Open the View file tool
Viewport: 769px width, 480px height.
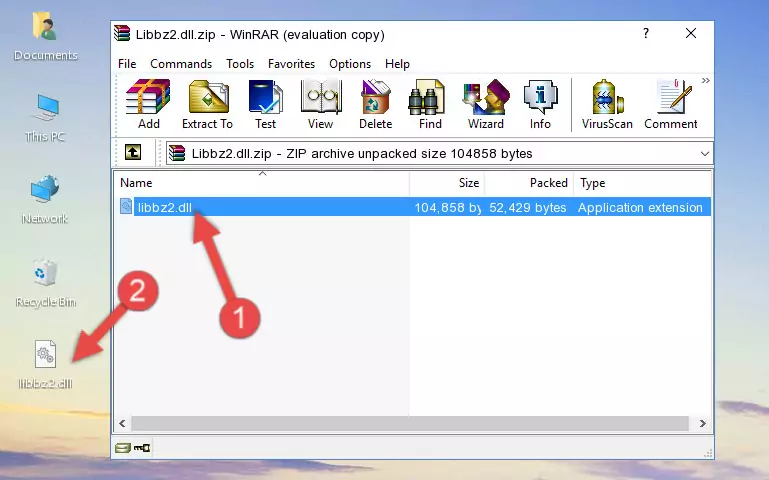tap(321, 104)
